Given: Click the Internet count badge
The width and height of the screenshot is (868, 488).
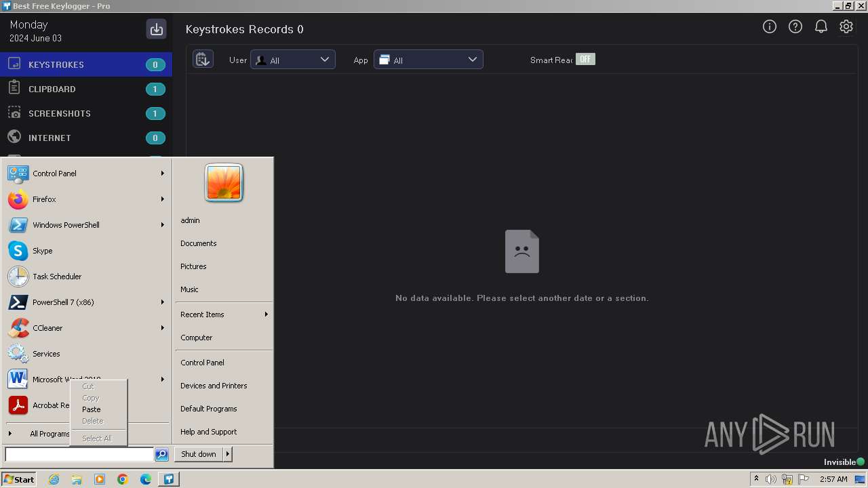Looking at the screenshot, I should coord(155,138).
